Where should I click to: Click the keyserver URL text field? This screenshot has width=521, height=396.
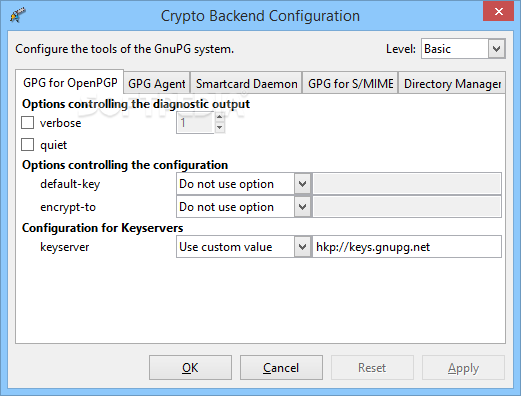click(x=407, y=247)
